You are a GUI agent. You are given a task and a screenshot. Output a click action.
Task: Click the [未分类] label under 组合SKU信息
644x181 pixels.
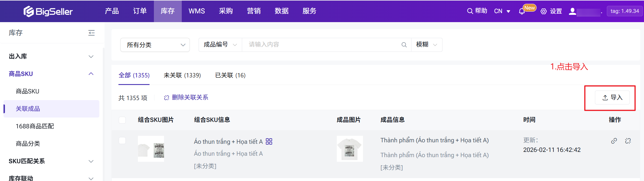point(205,166)
